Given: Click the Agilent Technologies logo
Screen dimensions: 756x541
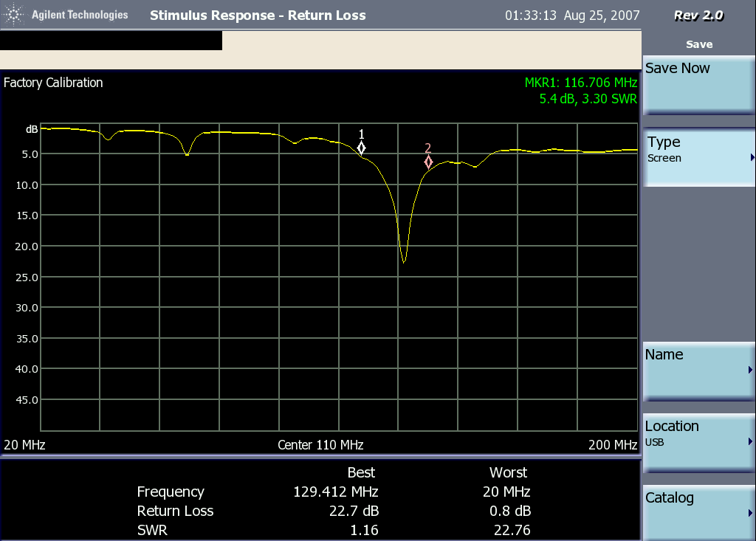Looking at the screenshot, I should coord(70,15).
